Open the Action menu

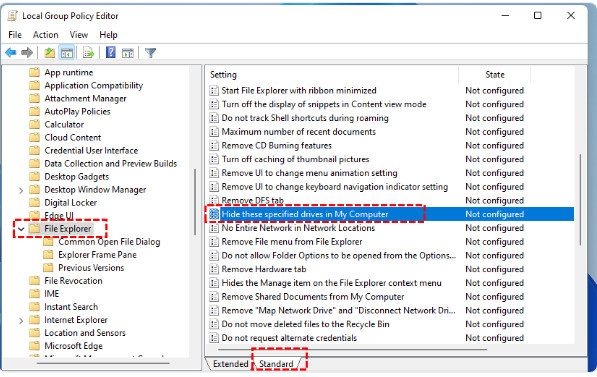(x=45, y=35)
